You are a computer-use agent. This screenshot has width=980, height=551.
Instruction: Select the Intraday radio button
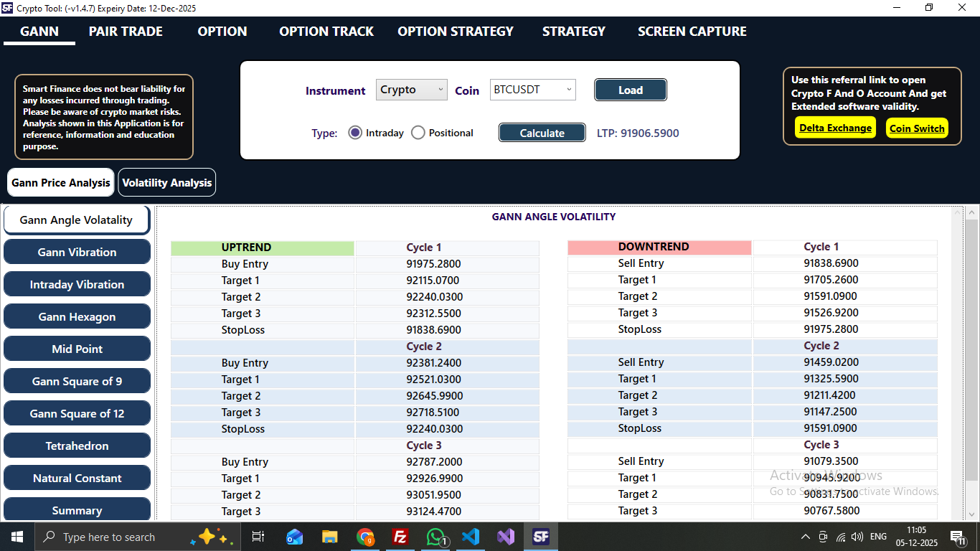tap(355, 132)
